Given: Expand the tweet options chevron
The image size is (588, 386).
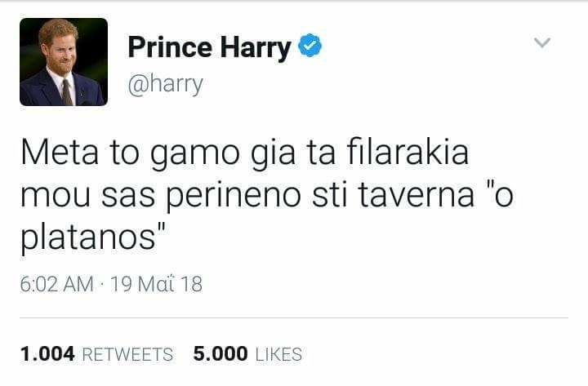Looking at the screenshot, I should [542, 42].
